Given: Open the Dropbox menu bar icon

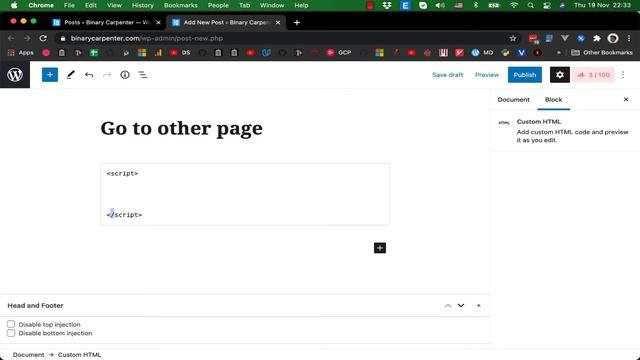Looking at the screenshot, I should coord(387,5).
